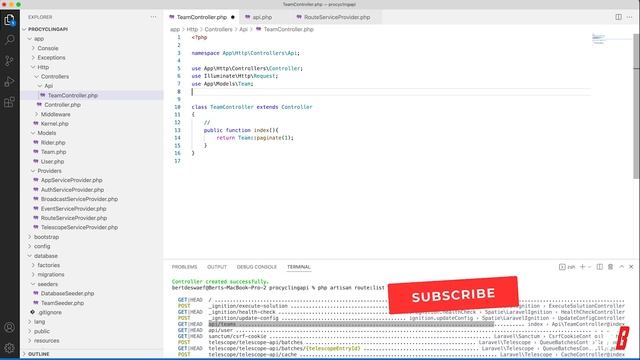Image resolution: width=640 pixels, height=360 pixels.
Task: Open the Accounts menu icon
Action: pos(9,327)
